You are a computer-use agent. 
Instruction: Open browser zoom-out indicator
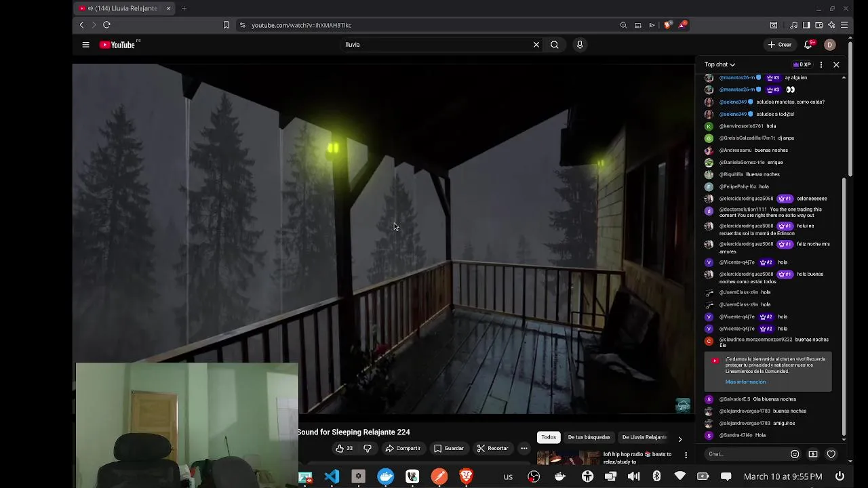coord(623,25)
